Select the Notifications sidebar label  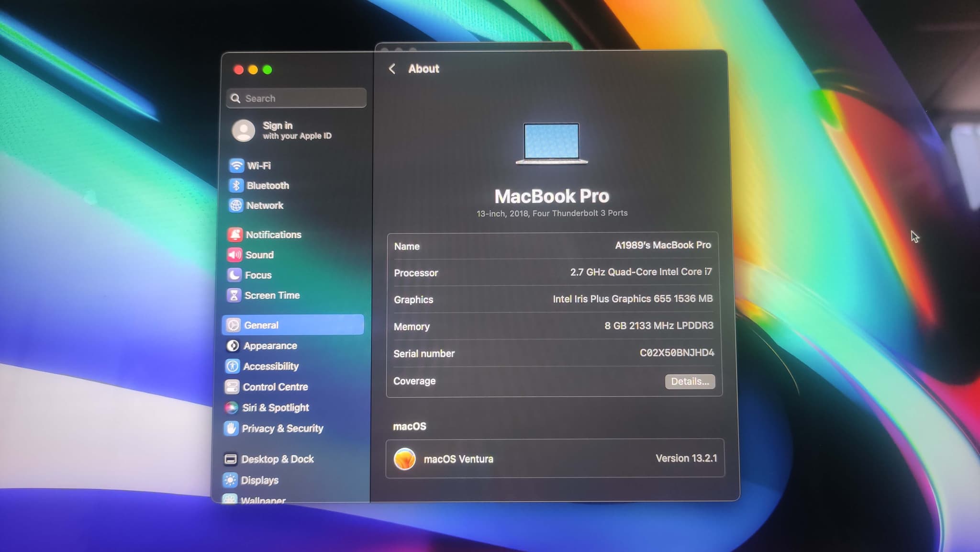[x=274, y=235]
